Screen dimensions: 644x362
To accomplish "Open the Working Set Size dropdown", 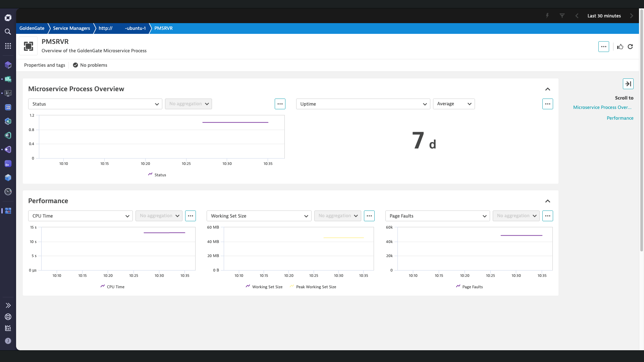I will pos(259,216).
